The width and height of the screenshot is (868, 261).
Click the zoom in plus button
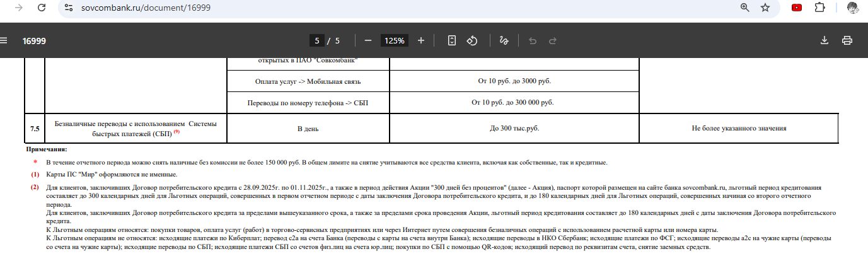pyautogui.click(x=421, y=40)
